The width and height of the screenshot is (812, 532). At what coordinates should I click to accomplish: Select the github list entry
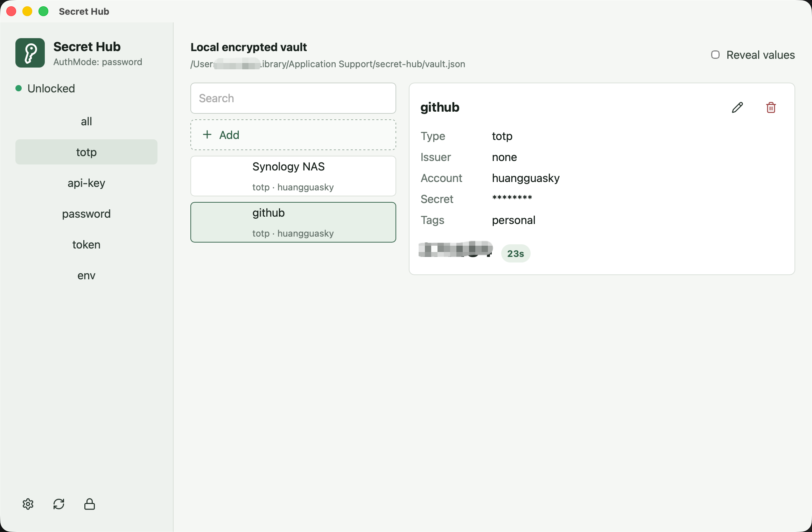(293, 222)
